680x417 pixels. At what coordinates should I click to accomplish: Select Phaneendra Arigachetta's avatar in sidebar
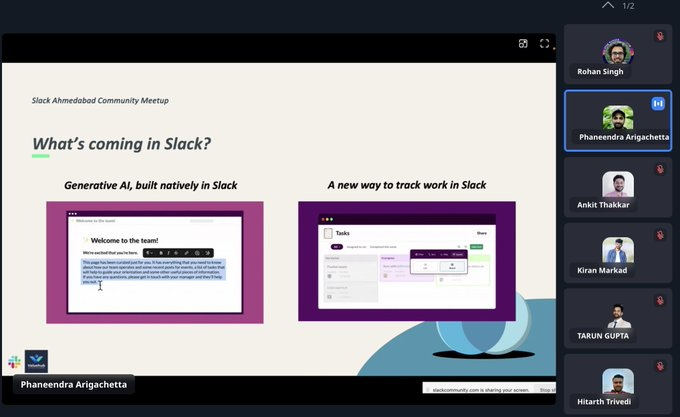[618, 117]
